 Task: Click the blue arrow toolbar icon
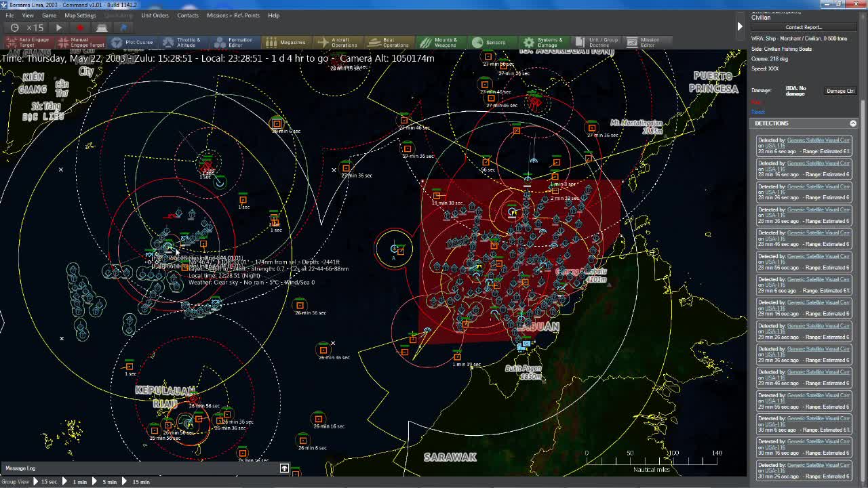click(x=123, y=28)
